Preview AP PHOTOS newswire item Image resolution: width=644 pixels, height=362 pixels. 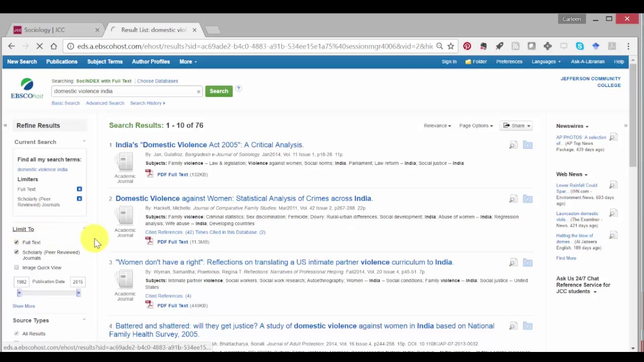(613, 137)
